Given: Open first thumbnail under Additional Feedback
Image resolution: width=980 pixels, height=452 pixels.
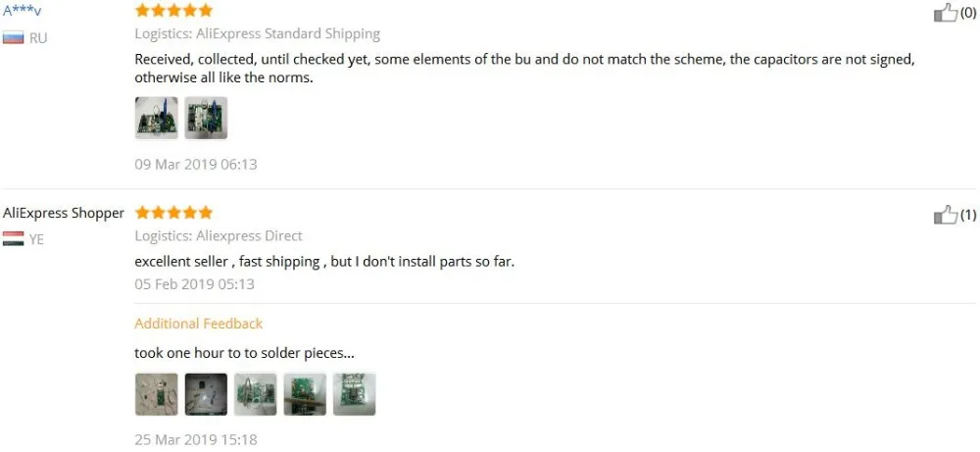Looking at the screenshot, I should click(156, 394).
